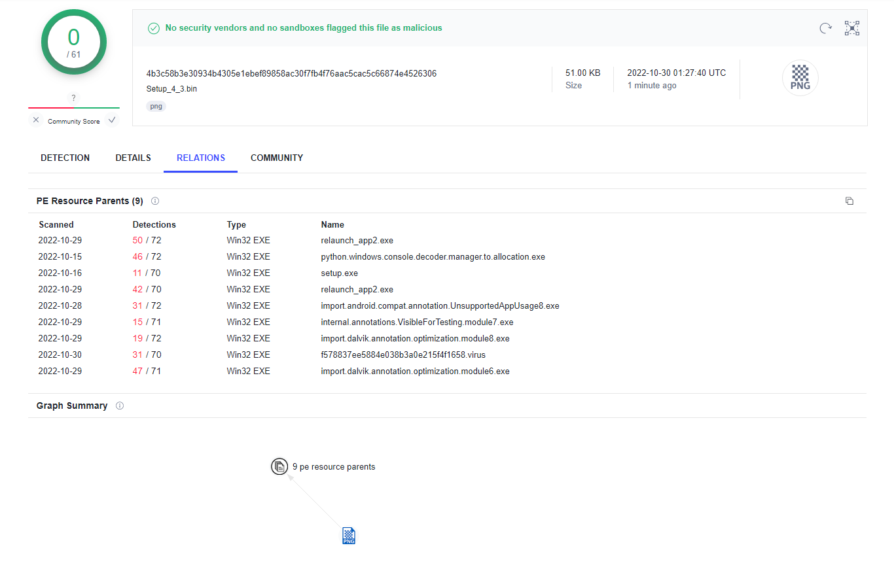Image resolution: width=894 pixels, height=588 pixels.
Task: Click the 11 / 70 detection count
Action: tap(147, 273)
